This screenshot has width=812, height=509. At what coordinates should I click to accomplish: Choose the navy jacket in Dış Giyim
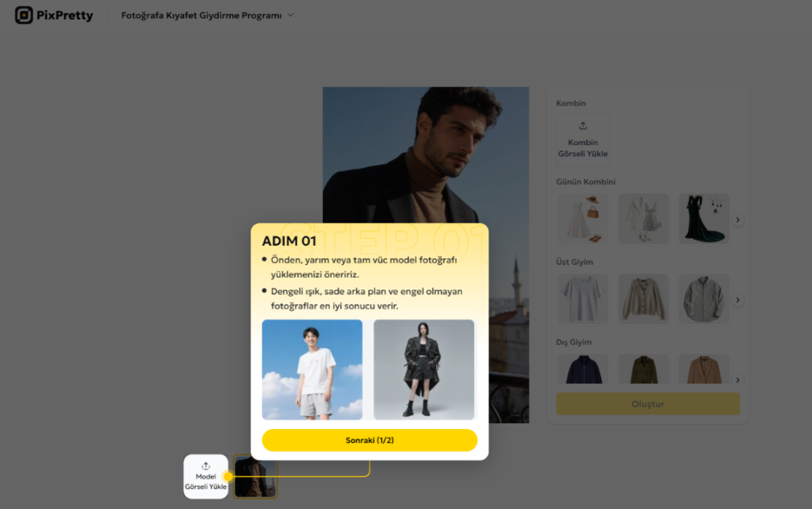pyautogui.click(x=583, y=369)
